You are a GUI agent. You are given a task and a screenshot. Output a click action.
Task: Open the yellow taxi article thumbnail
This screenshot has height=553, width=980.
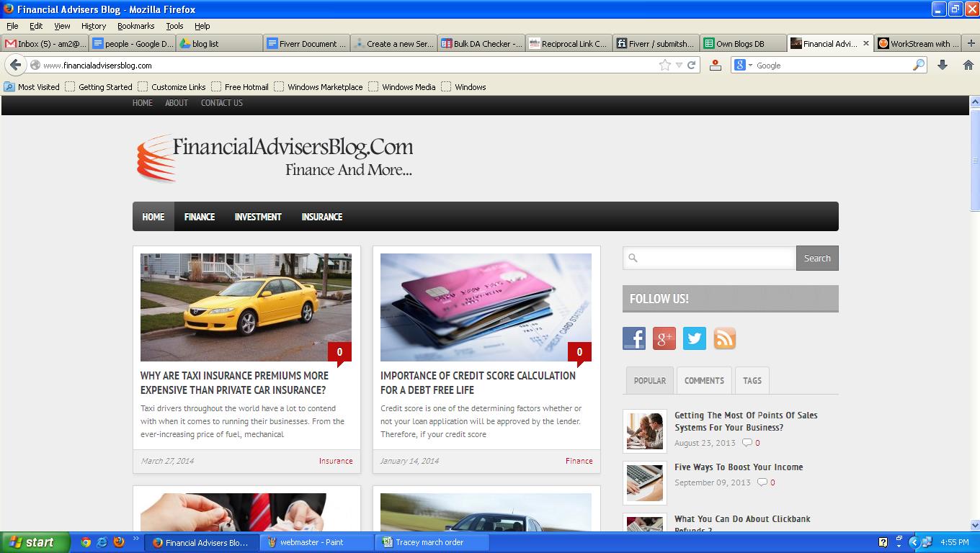coord(246,307)
